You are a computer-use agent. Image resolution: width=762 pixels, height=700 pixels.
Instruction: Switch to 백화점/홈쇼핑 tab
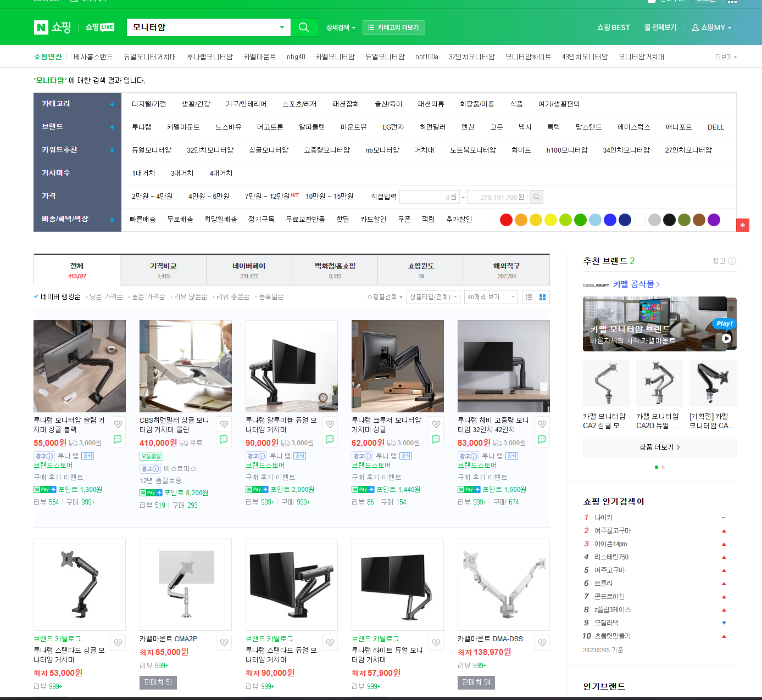(335, 270)
